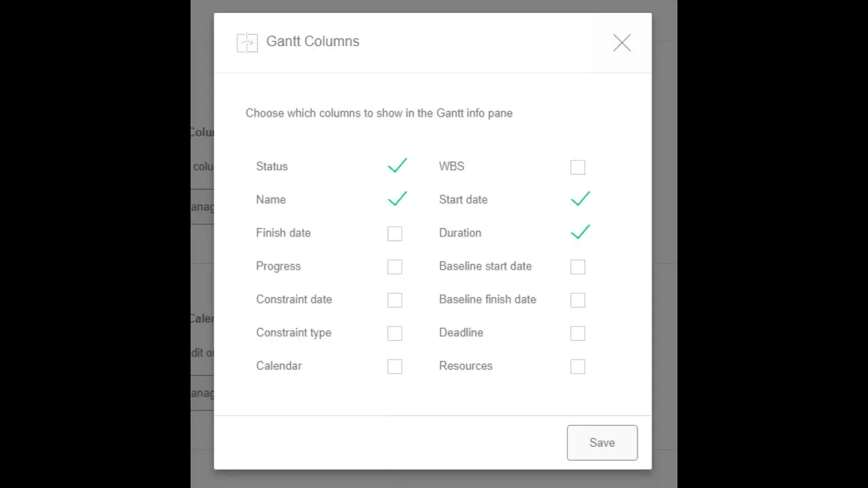
Task: Click the Gantt Columns dialog title
Action: click(313, 41)
